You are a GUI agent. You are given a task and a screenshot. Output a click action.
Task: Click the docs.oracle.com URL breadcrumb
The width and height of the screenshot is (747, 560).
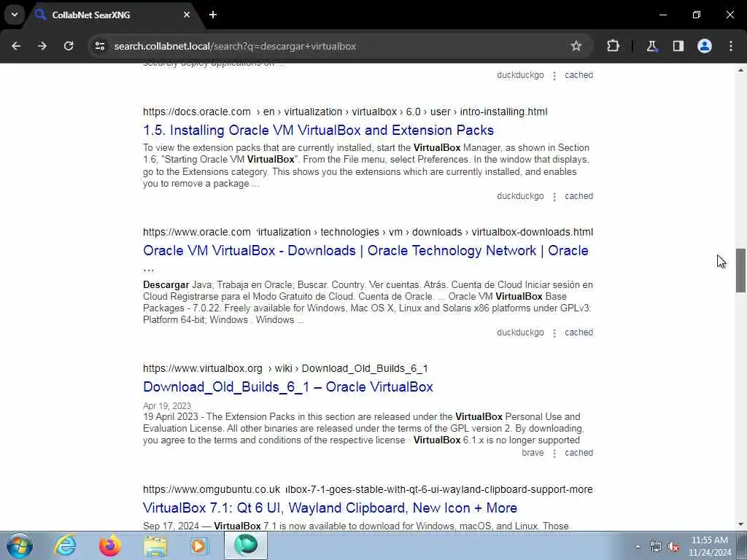[x=345, y=112]
